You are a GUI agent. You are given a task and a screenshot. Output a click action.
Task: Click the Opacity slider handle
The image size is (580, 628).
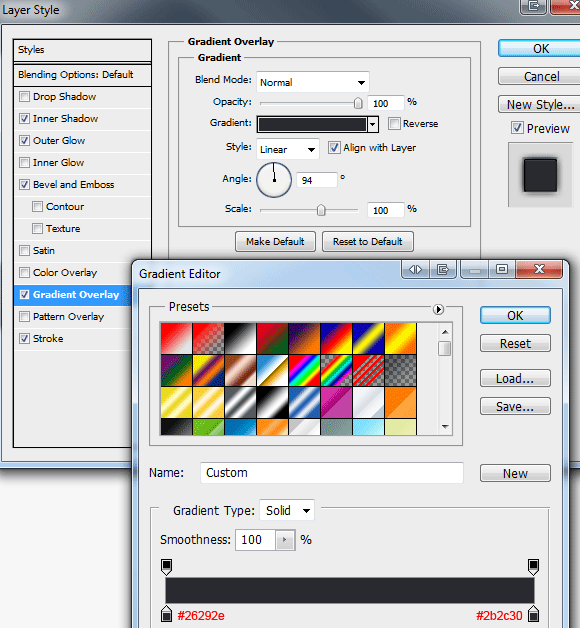click(x=358, y=103)
